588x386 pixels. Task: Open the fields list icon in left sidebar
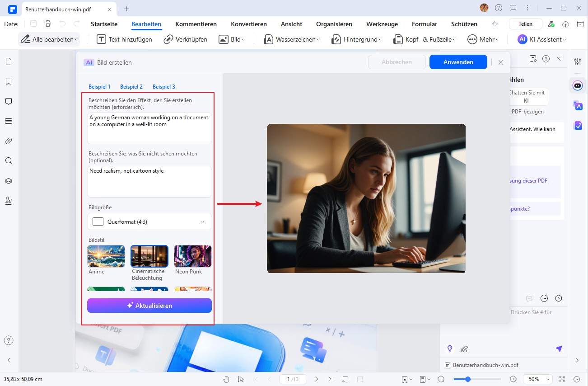tap(9, 121)
